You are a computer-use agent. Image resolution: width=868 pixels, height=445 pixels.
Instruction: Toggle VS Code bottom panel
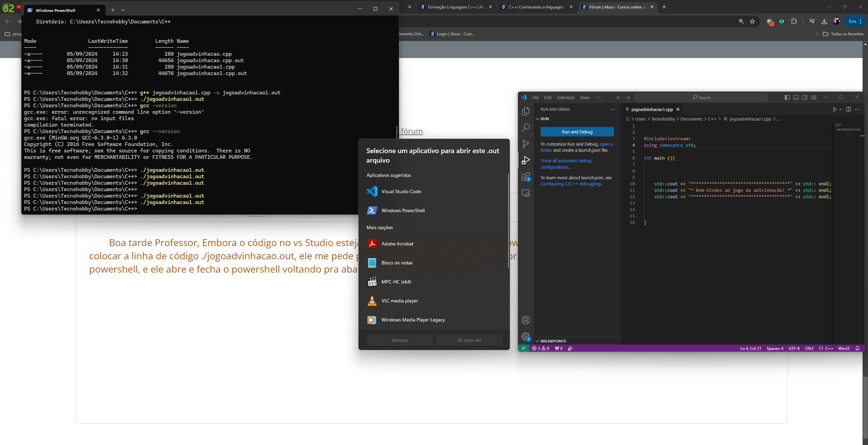(796, 97)
